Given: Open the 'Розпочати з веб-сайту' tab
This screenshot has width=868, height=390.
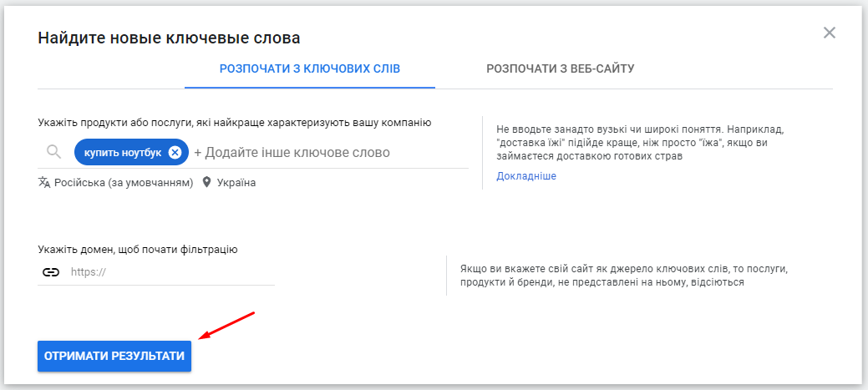Looking at the screenshot, I should click(x=560, y=68).
